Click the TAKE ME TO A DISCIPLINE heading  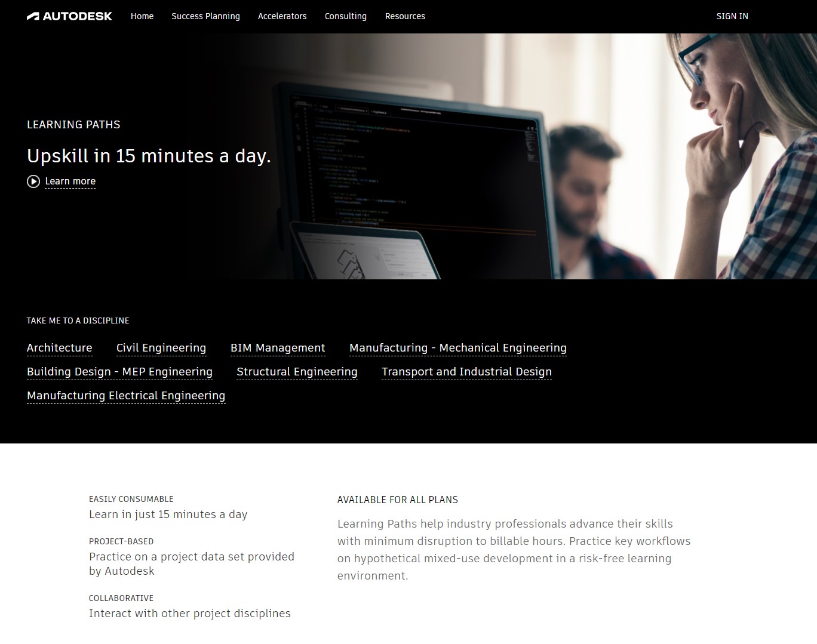point(78,321)
